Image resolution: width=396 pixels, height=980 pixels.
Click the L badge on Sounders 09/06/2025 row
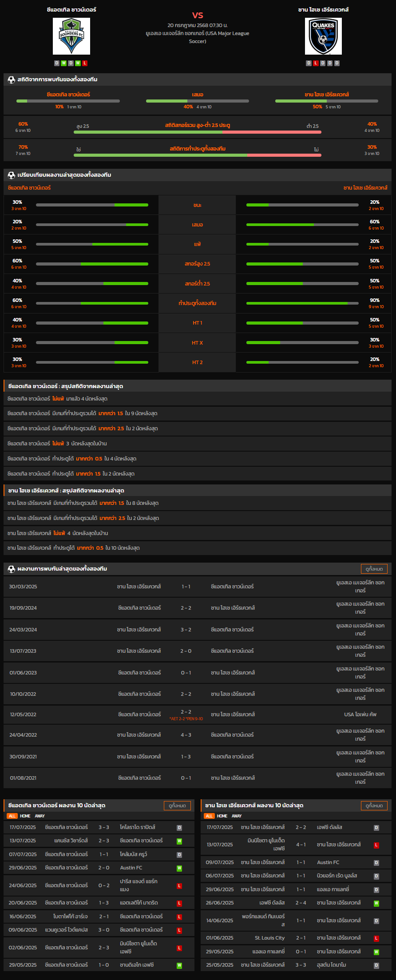point(179,930)
